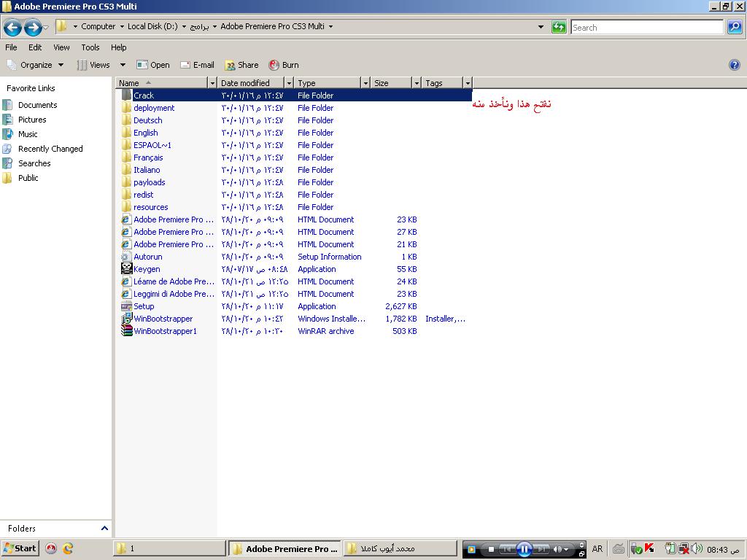Select the Keygen skull application icon

(126, 268)
